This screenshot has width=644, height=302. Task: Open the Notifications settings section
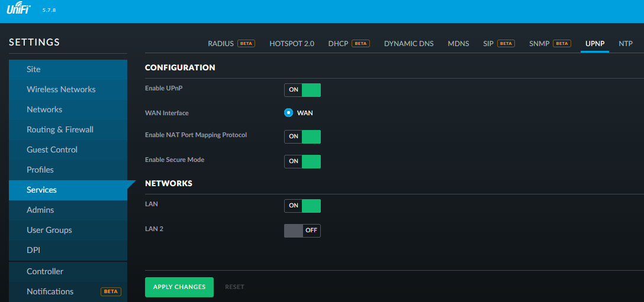50,291
